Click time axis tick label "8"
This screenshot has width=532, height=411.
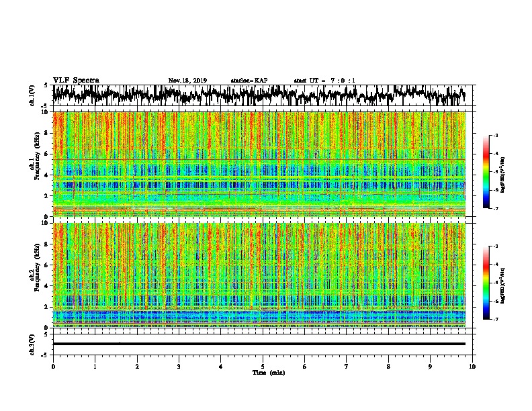point(388,367)
